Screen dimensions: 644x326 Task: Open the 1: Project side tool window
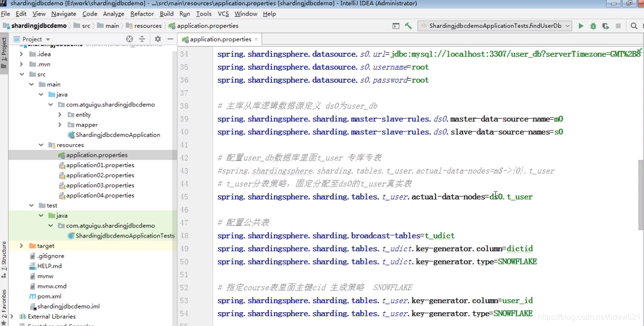[4, 52]
